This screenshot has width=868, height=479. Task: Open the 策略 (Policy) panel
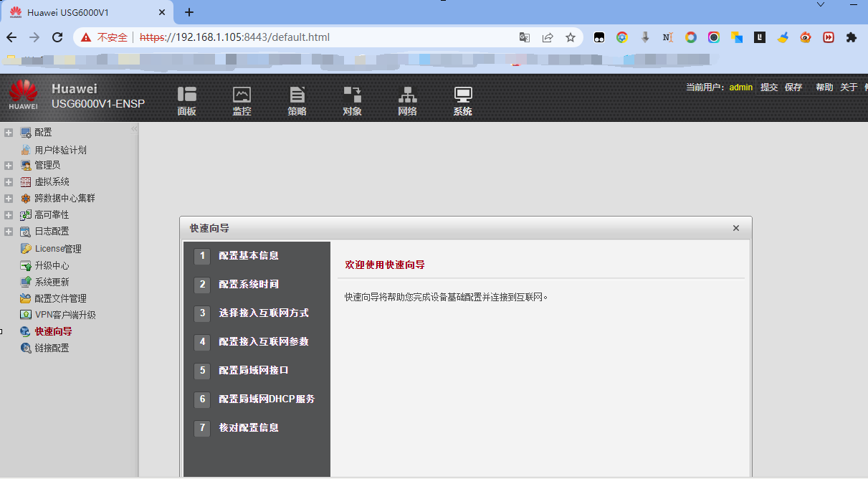[296, 100]
